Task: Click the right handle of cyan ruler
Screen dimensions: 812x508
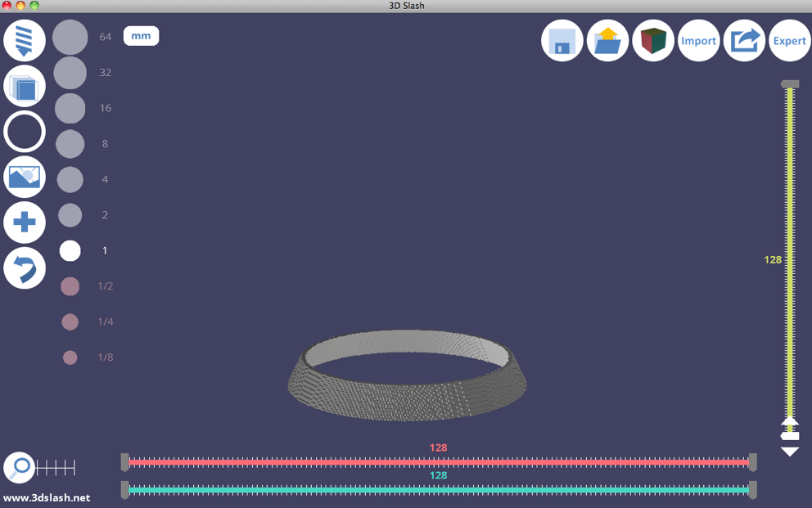Action: click(x=753, y=489)
